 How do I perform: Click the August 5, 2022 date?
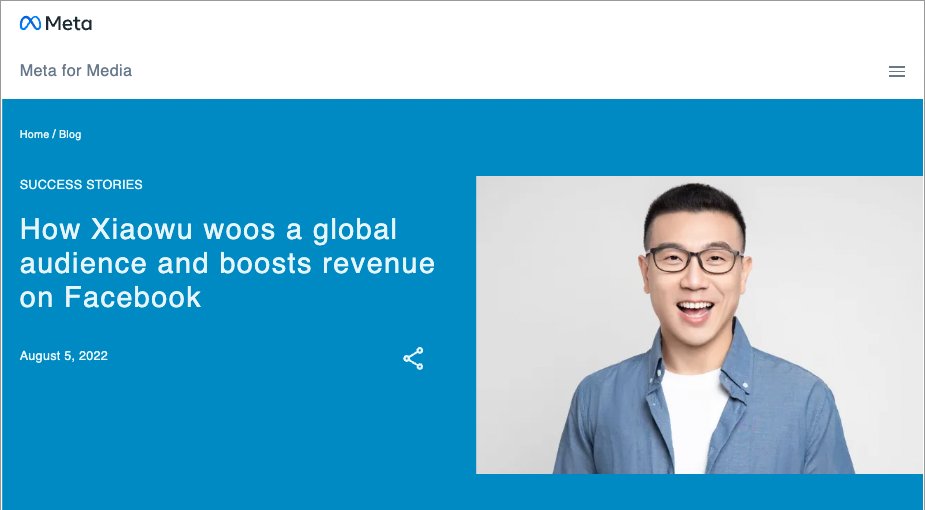click(64, 356)
